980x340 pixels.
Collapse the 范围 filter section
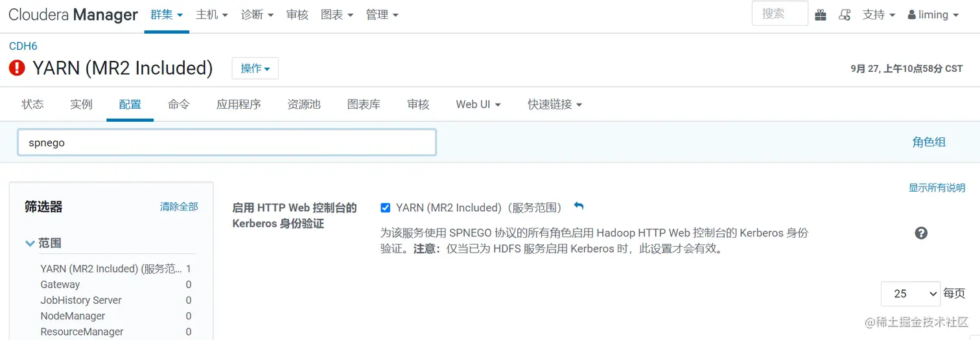pyautogui.click(x=43, y=243)
